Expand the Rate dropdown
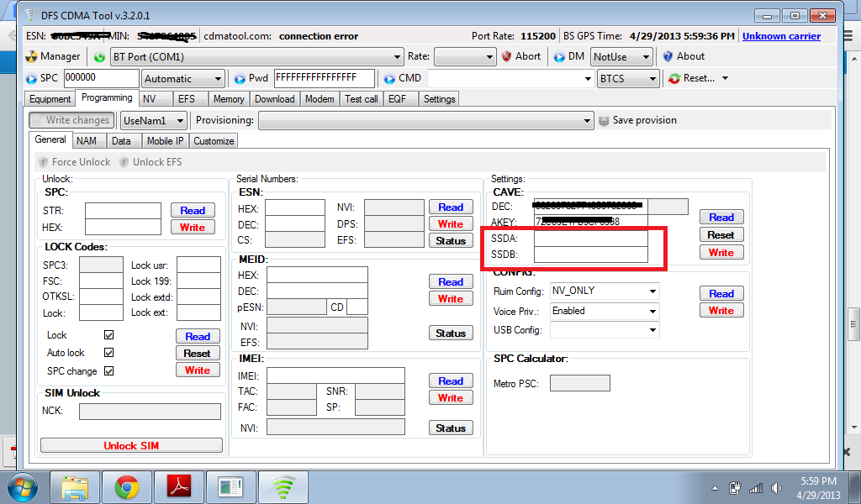This screenshot has height=504, width=861. coord(465,57)
